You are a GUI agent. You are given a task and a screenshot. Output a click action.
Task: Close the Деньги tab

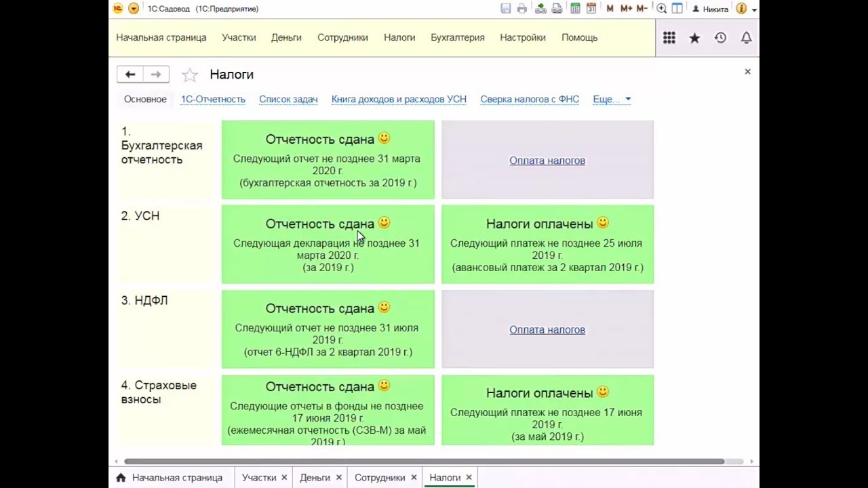pos(338,477)
